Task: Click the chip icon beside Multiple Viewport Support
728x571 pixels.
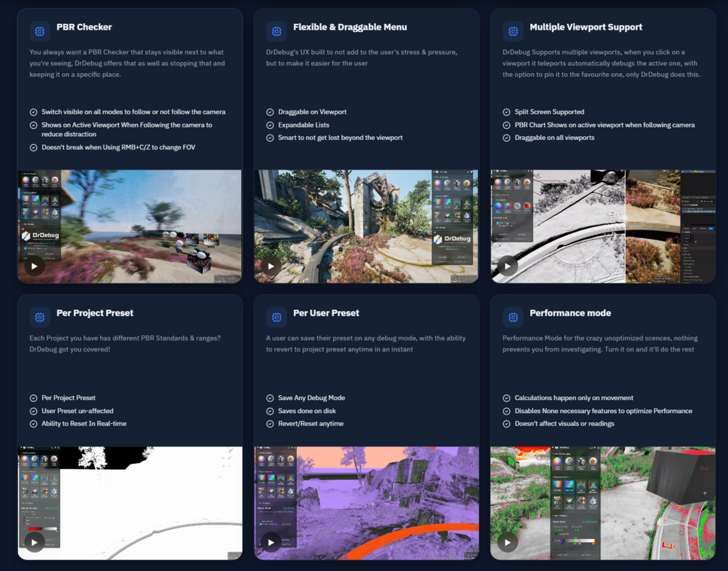Action: point(513,31)
